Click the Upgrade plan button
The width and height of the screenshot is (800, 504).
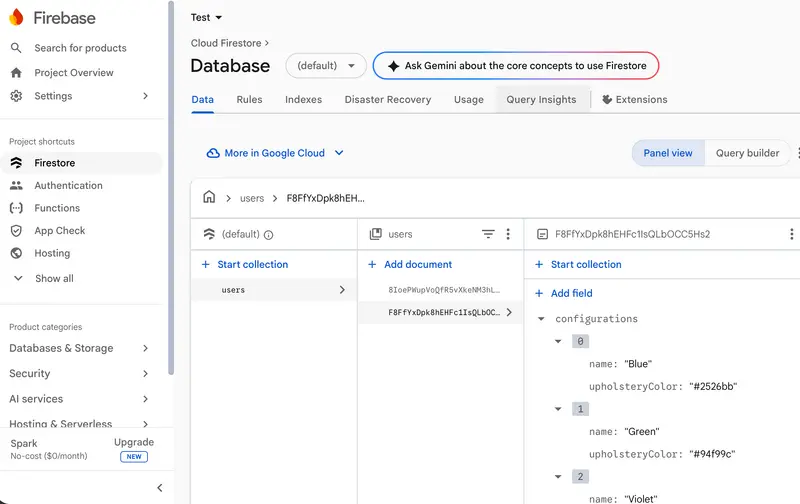point(134,449)
